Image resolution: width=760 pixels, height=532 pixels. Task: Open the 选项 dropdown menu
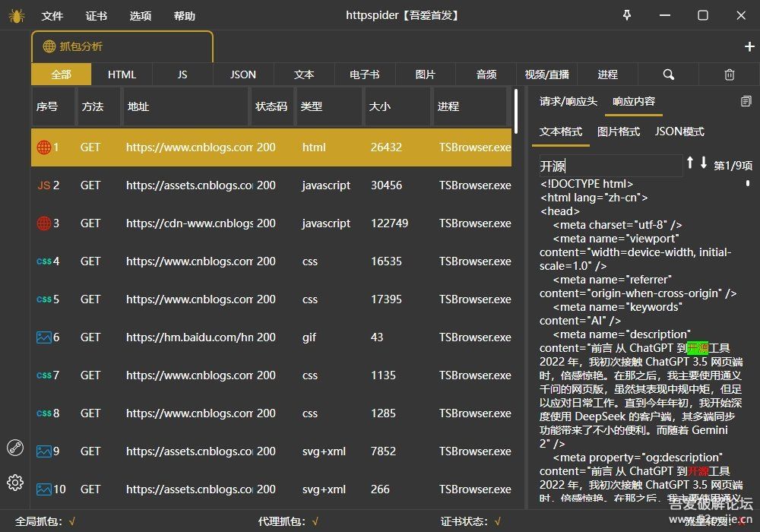[x=141, y=16]
